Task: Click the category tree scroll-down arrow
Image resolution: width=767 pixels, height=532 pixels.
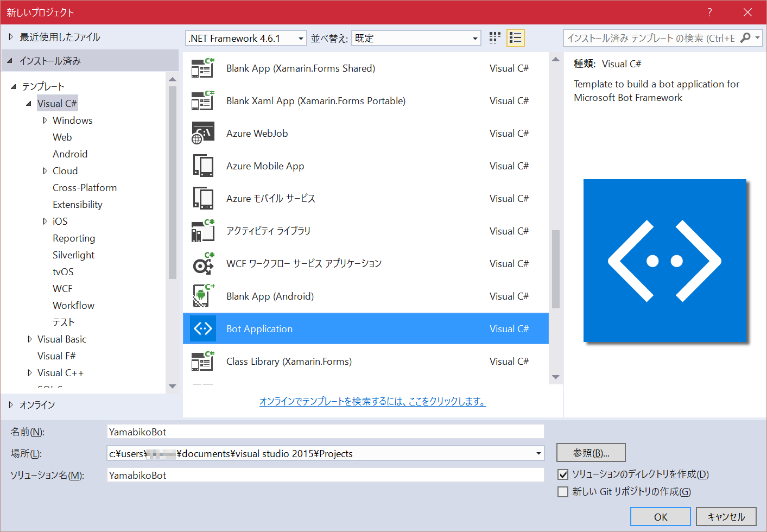Action: pyautogui.click(x=173, y=387)
